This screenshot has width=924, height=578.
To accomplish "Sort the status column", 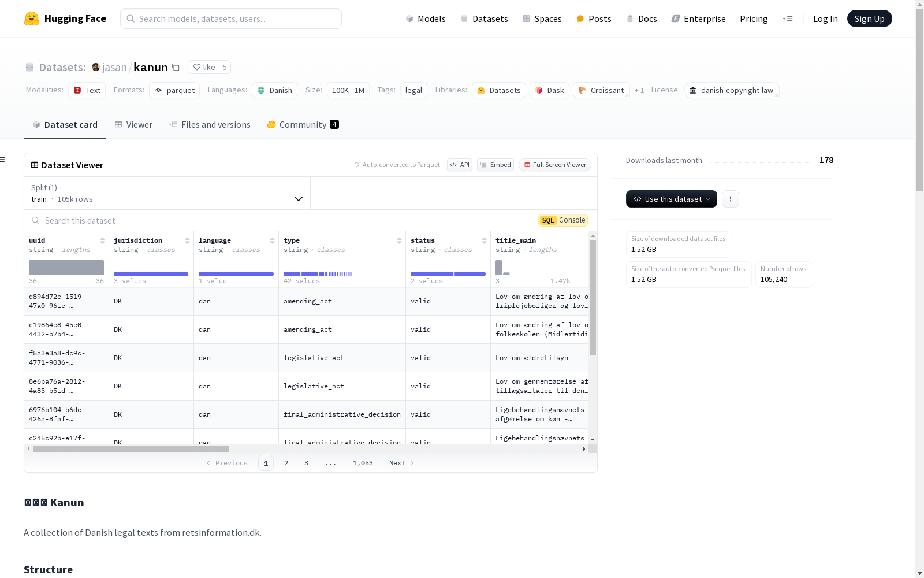I will click(484, 240).
